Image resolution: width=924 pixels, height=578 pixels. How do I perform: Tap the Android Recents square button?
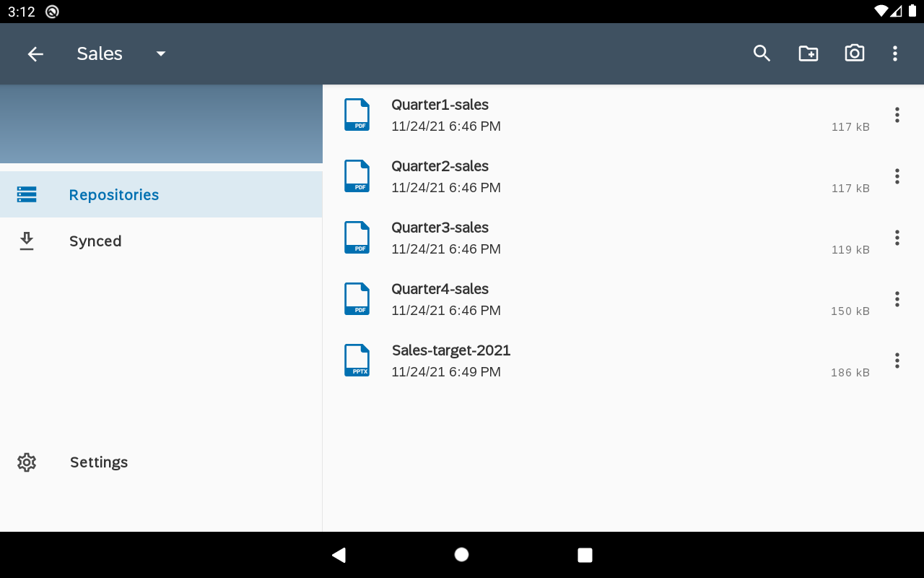pos(585,555)
